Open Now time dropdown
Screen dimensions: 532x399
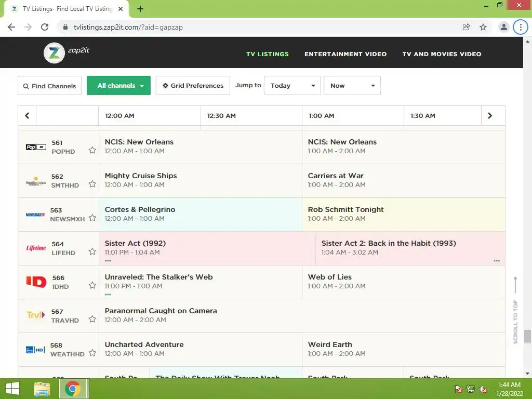(x=352, y=86)
